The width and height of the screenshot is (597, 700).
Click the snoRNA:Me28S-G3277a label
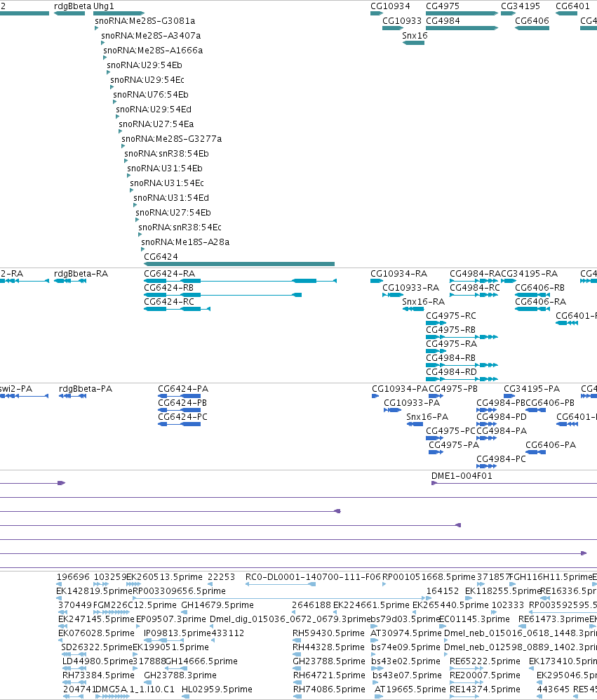click(172, 139)
